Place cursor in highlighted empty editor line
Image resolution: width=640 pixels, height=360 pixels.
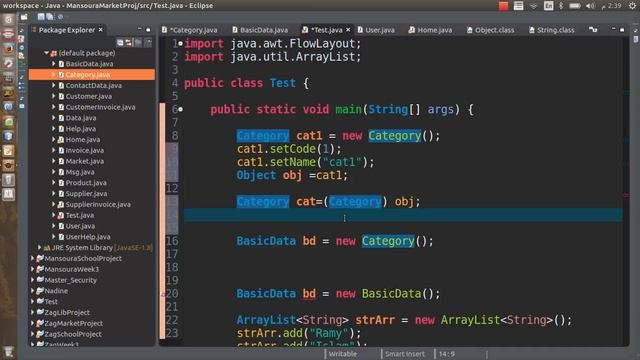tap(403, 215)
